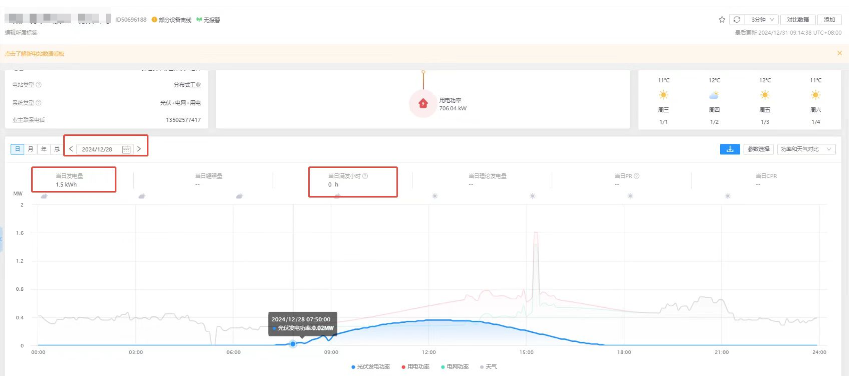
Task: Go to next day arrow
Action: 139,149
